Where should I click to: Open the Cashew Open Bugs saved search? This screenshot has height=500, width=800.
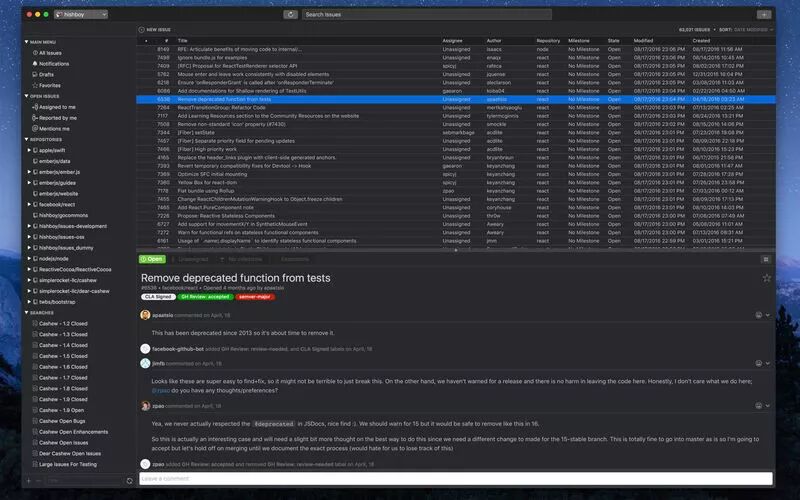(62, 421)
